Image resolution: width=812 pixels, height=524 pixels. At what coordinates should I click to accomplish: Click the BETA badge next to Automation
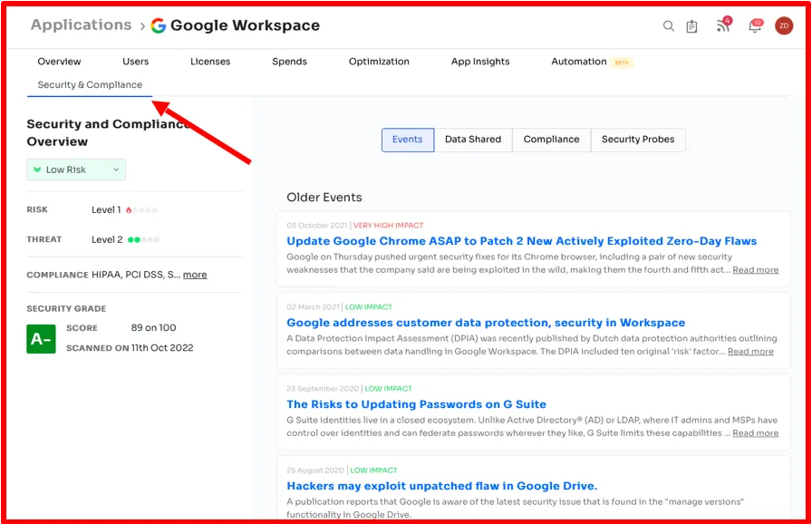[x=622, y=63]
